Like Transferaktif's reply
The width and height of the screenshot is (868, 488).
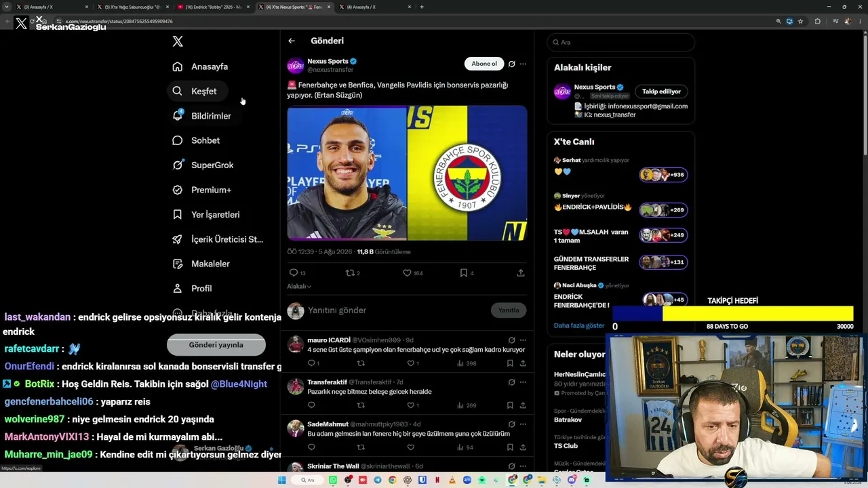tap(410, 405)
